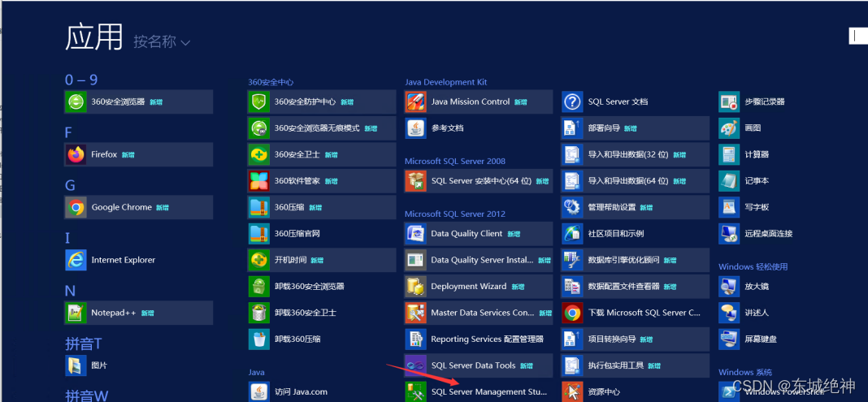Open 数据配置文件查看器 icon

[572, 287]
